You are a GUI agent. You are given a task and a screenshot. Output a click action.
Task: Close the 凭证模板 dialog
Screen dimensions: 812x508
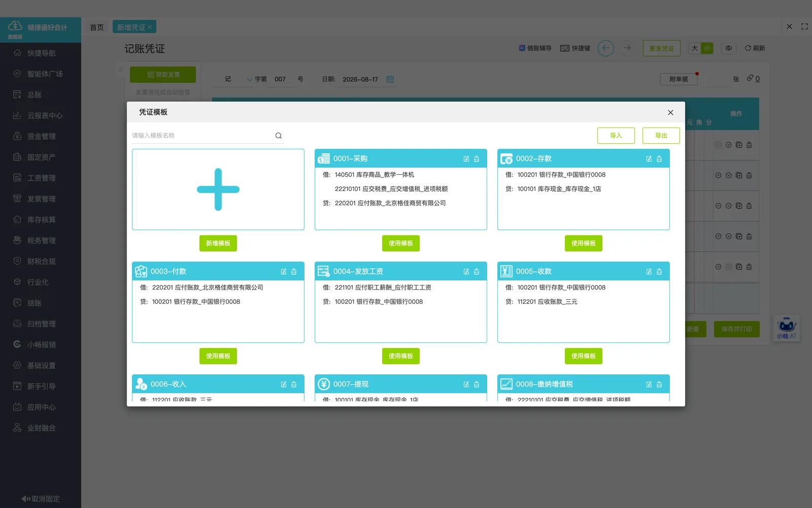670,112
